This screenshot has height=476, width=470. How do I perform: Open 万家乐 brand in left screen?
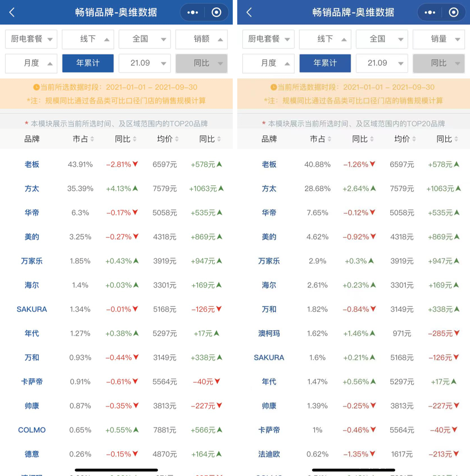32,261
